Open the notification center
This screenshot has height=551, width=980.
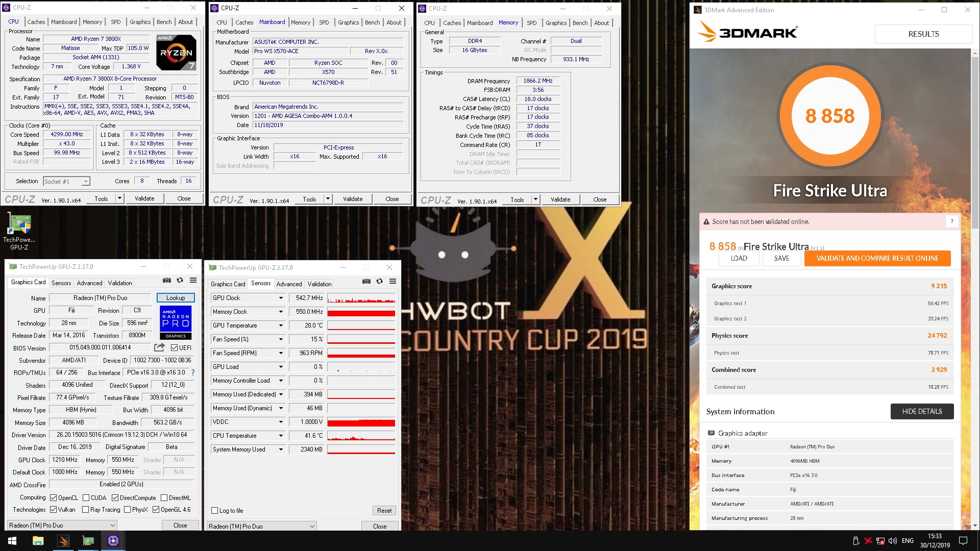(x=963, y=541)
